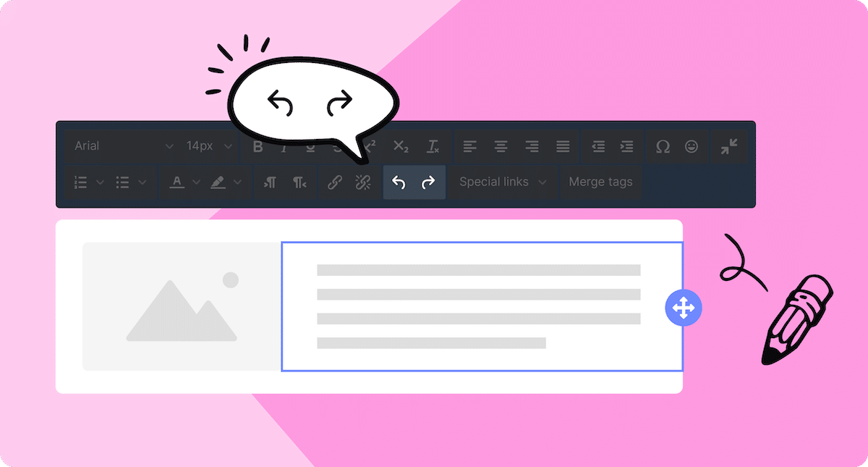This screenshot has height=467, width=868.
Task: Insert a link with the chain icon
Action: 333,182
